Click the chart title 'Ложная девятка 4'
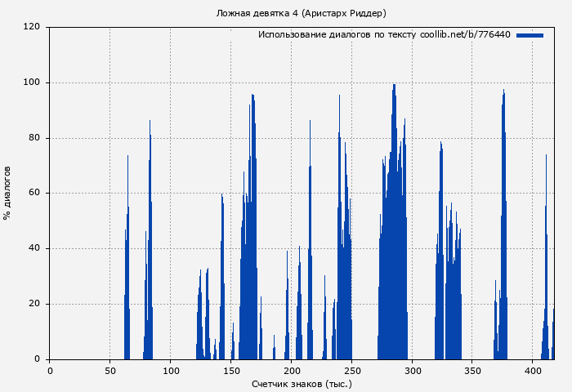Viewport: 572px width, 392px height. (301, 13)
